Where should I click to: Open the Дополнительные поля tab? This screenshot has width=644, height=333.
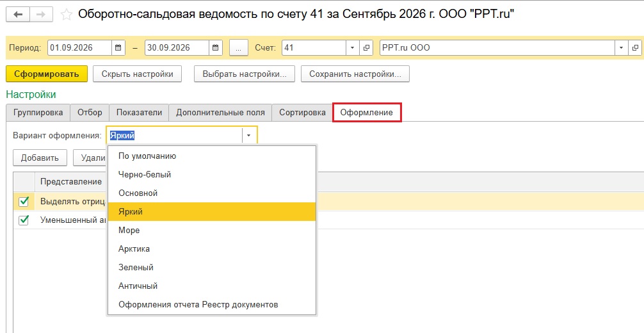220,112
